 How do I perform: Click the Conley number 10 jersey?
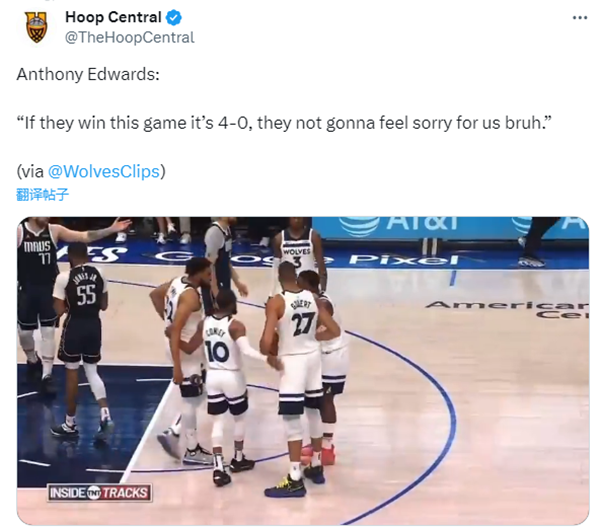(x=220, y=344)
